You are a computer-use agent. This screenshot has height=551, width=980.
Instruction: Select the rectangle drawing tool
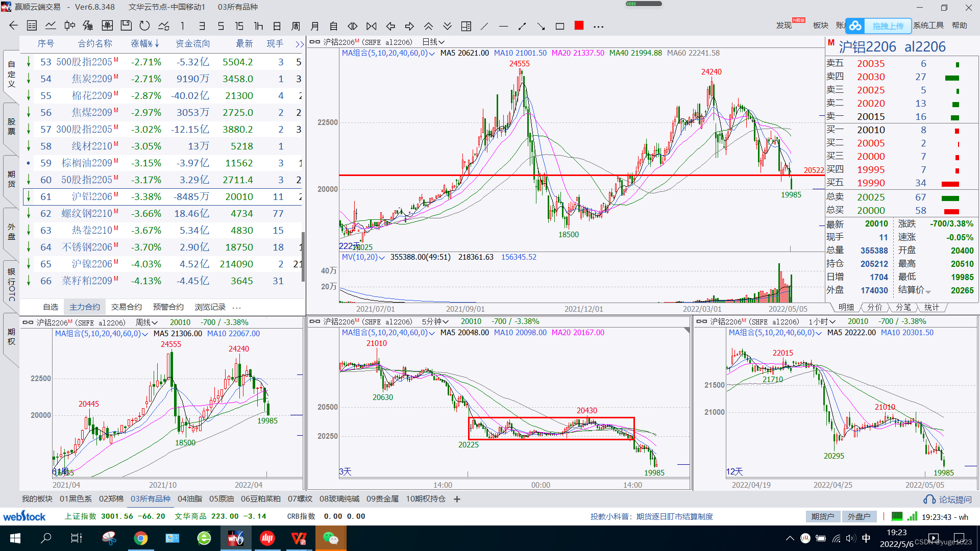[560, 26]
